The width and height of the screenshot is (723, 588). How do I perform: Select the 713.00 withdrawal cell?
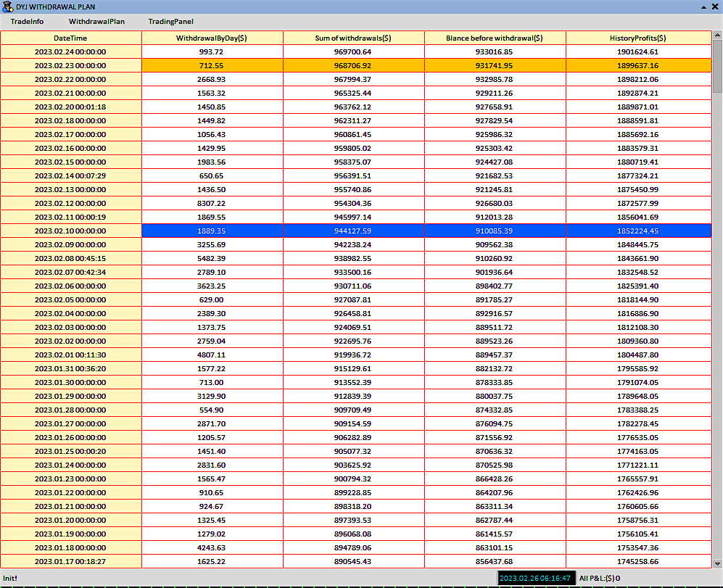point(212,382)
